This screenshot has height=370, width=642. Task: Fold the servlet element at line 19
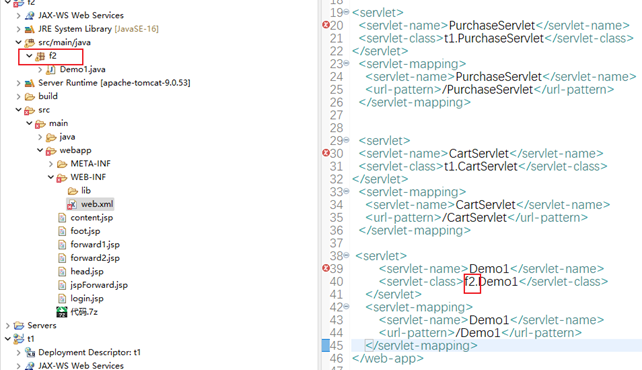click(x=346, y=12)
